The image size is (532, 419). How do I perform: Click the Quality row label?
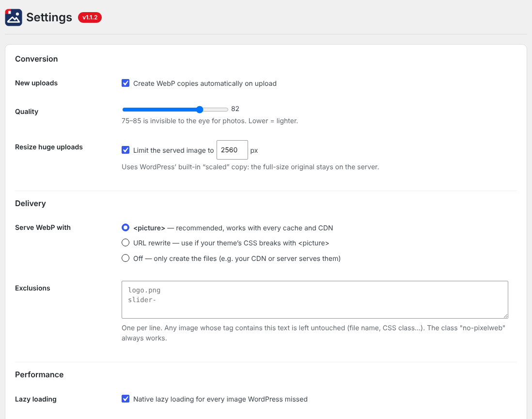27,112
